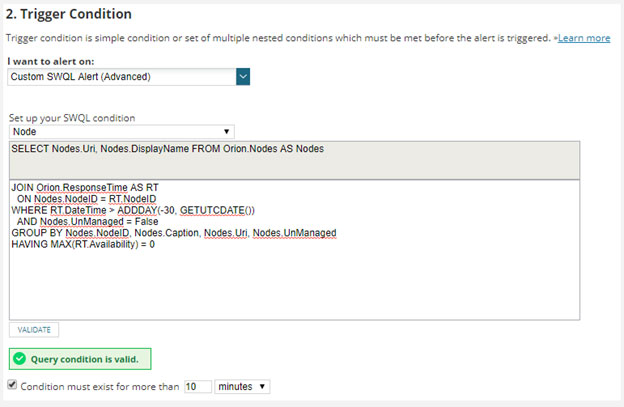Viewport: 624px width, 407px height.
Task: Click the Node dropdown arrow
Action: (x=226, y=132)
